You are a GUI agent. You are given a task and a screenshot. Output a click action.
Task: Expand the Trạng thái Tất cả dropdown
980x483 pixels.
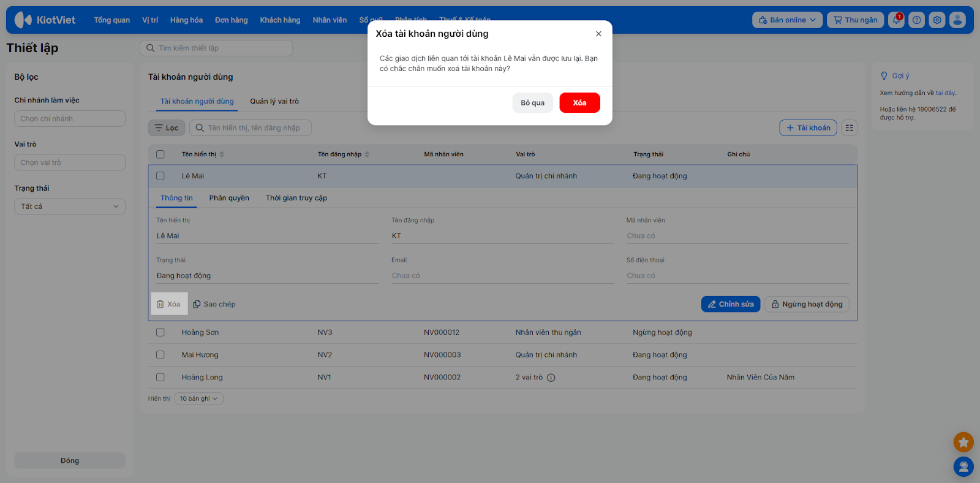point(70,207)
